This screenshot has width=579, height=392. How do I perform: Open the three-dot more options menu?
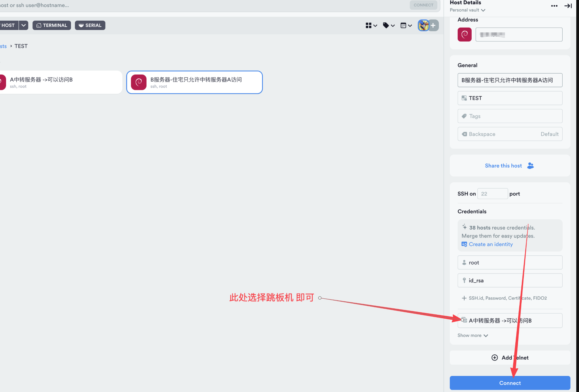(x=554, y=6)
